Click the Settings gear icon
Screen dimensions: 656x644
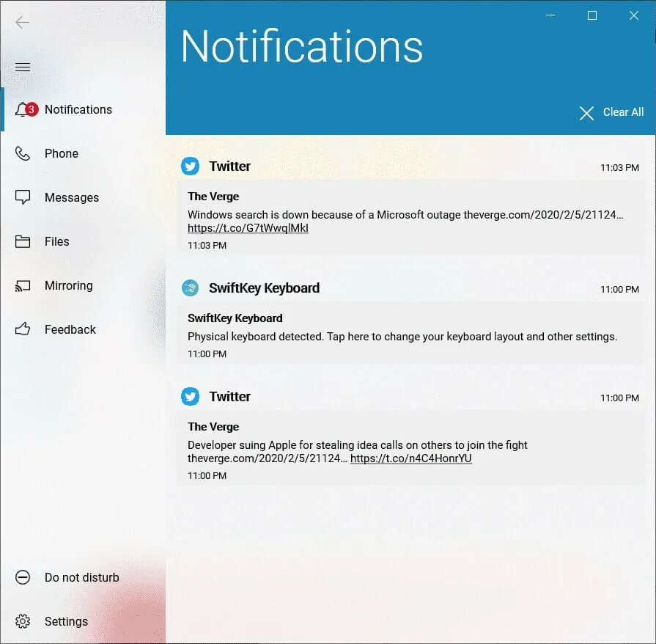(23, 621)
